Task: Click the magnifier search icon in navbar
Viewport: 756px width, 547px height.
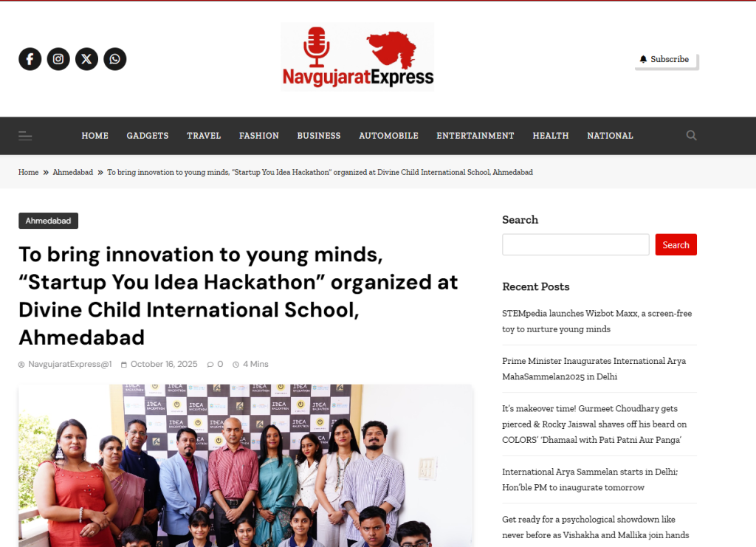Action: 691,135
